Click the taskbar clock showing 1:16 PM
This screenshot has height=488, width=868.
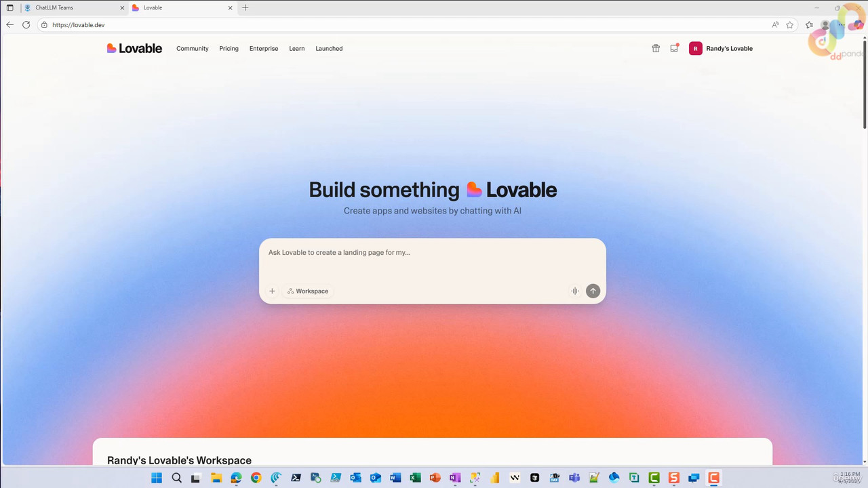point(850,477)
